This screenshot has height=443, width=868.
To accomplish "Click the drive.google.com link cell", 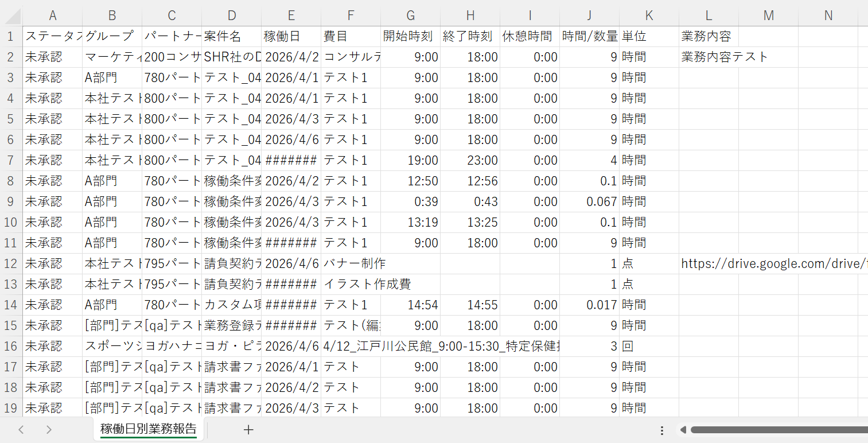I will [709, 264].
